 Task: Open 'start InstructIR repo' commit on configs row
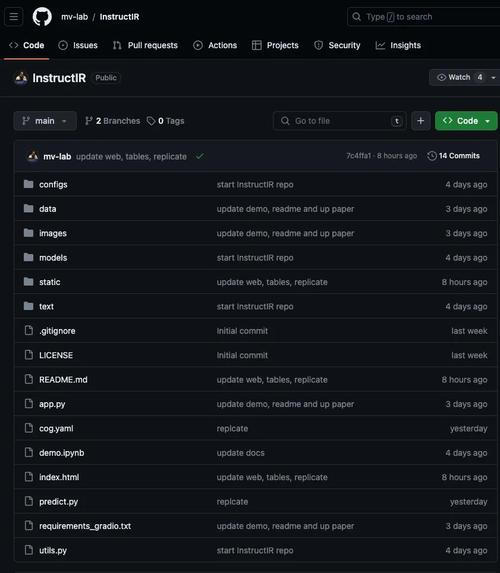(x=255, y=185)
